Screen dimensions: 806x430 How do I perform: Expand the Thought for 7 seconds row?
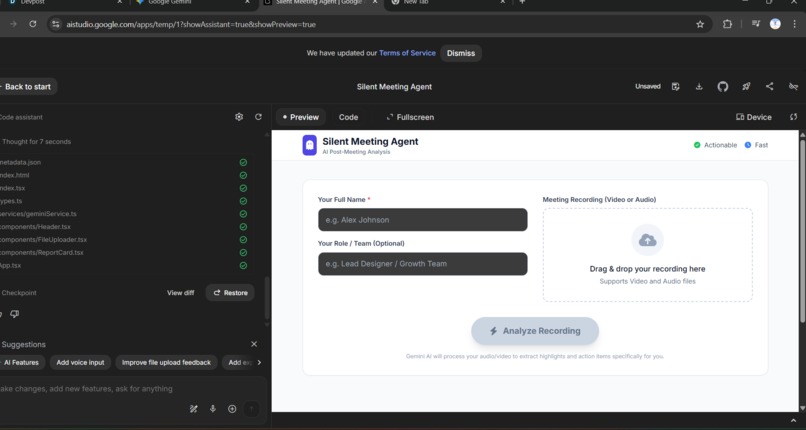click(36, 141)
